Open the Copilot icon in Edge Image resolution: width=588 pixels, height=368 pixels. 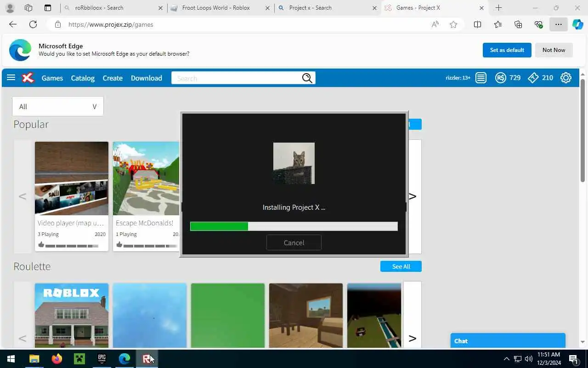pos(578,24)
